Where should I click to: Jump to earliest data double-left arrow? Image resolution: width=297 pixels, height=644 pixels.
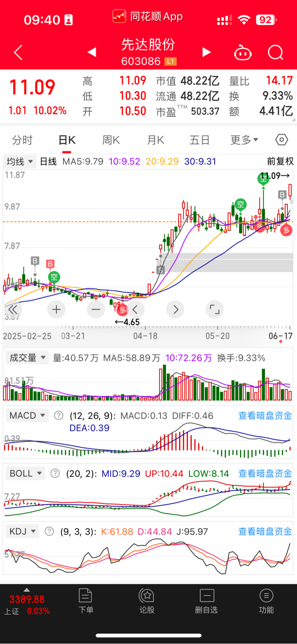(x=13, y=309)
